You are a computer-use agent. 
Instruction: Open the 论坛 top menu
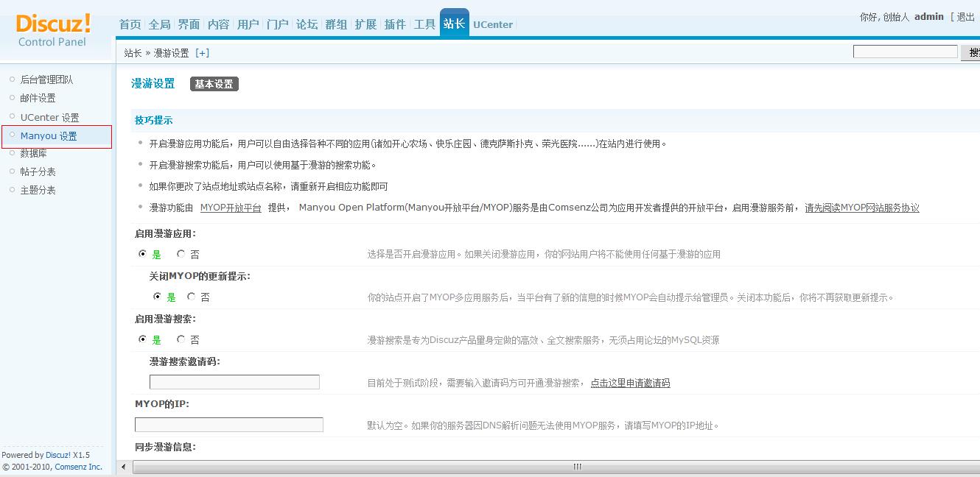click(x=307, y=24)
